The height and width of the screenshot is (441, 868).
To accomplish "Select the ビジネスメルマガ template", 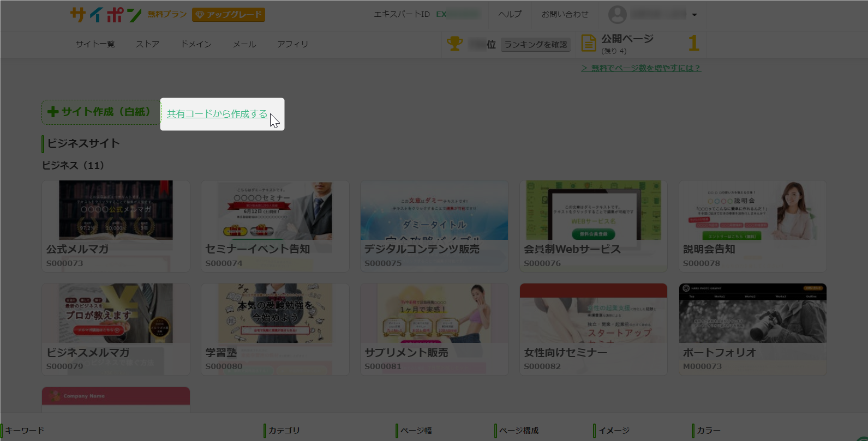I will [116, 329].
